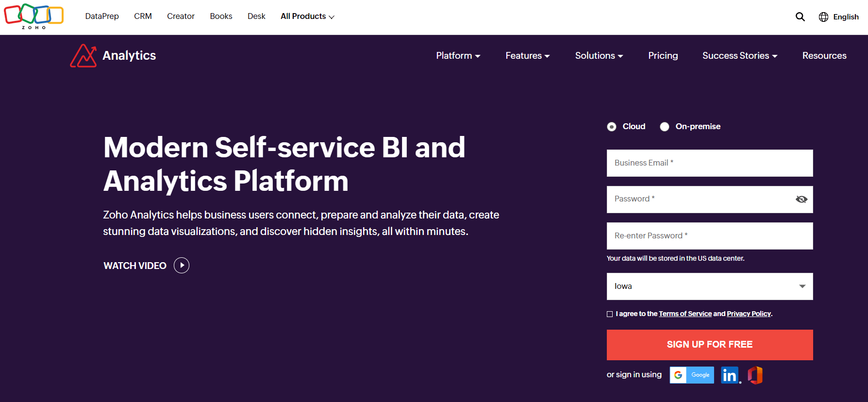868x402 pixels.
Task: Click the 'Modern Self-service BI' heading
Action: (284, 164)
